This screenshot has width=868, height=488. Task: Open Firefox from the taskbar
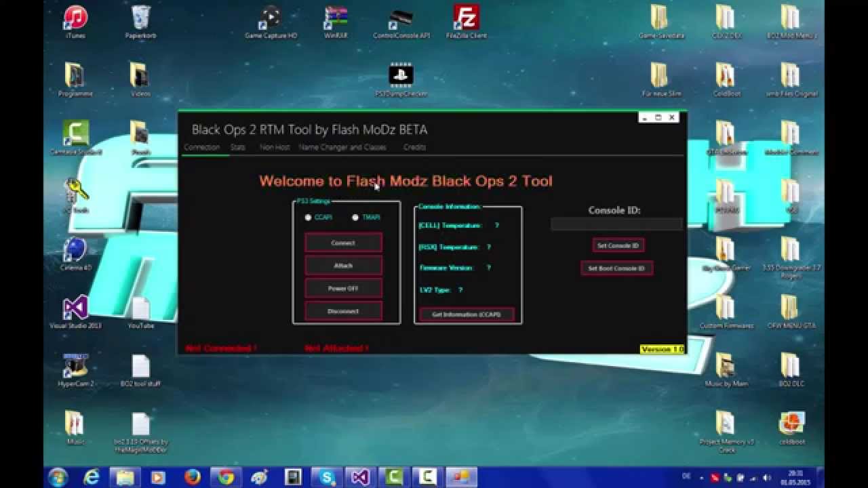(192, 477)
